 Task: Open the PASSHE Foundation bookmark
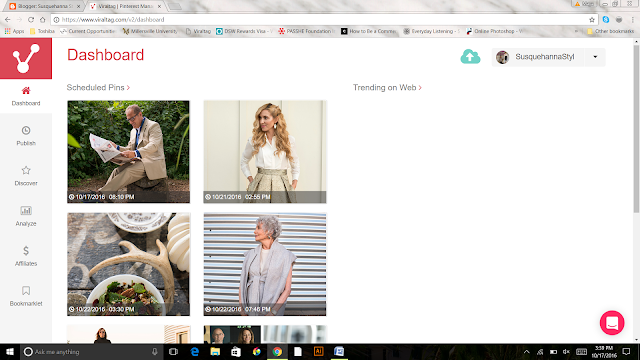point(307,31)
